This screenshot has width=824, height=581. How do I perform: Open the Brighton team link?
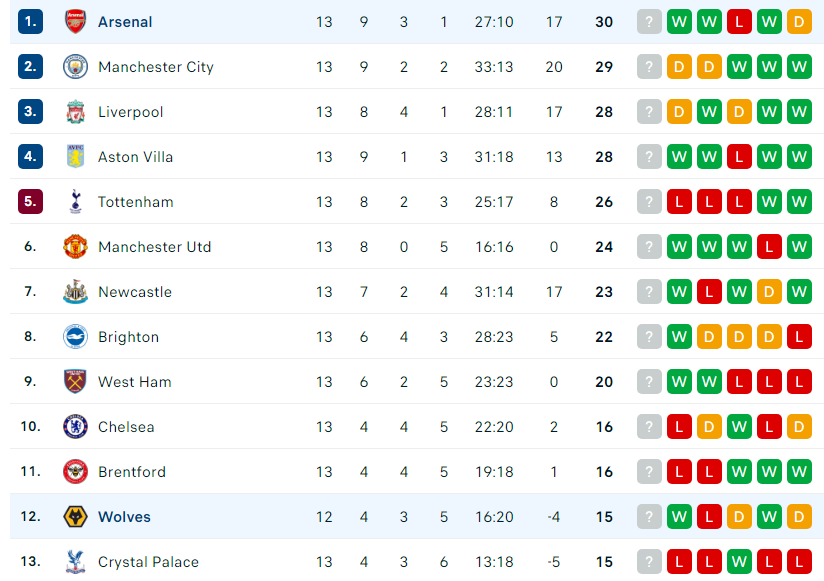128,337
